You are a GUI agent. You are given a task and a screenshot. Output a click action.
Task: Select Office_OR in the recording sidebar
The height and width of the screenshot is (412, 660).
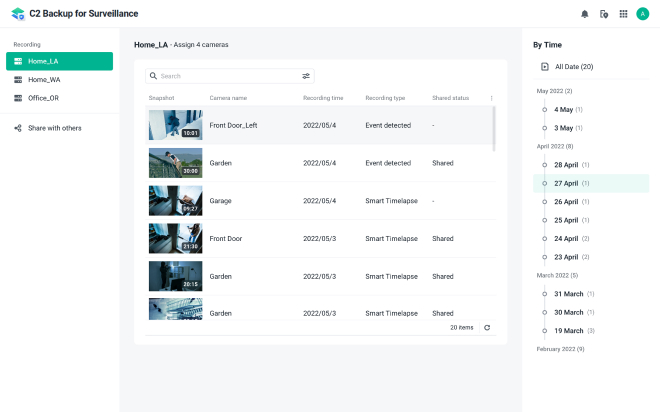44,98
